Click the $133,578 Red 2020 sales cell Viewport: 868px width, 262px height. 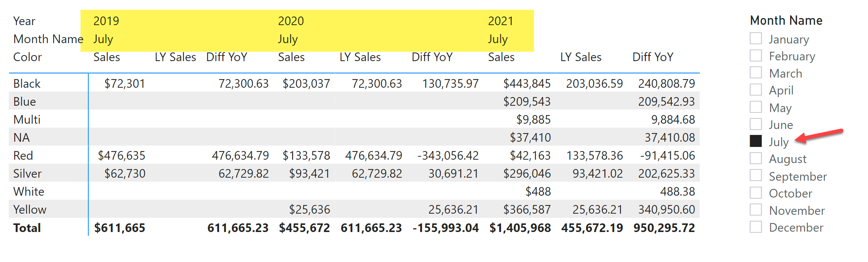306,156
